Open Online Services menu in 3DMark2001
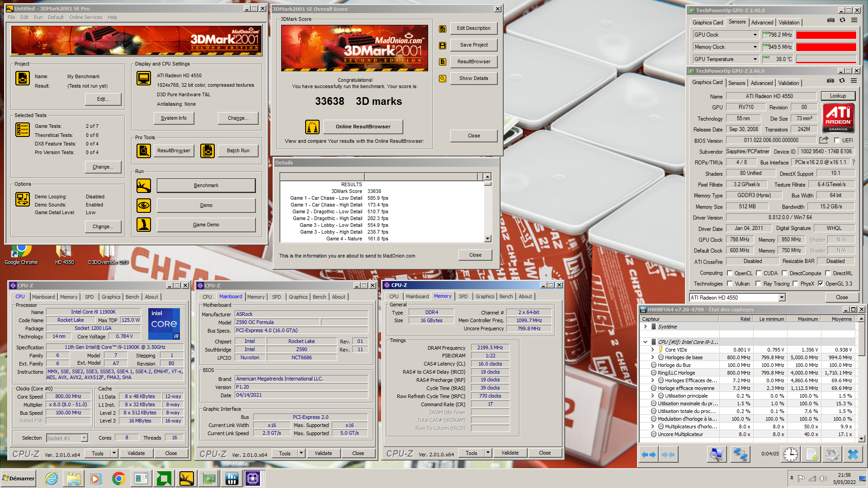 pyautogui.click(x=85, y=17)
